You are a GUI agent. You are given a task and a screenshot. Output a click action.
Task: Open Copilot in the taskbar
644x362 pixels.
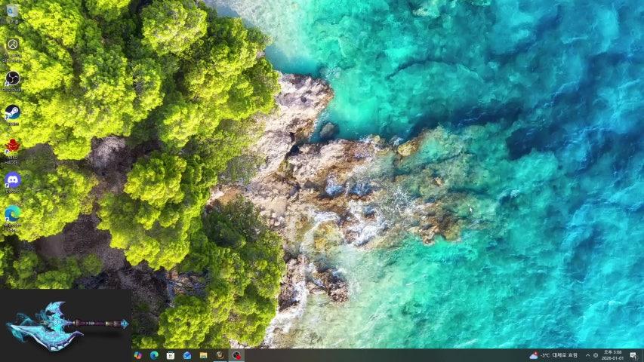(x=138, y=355)
